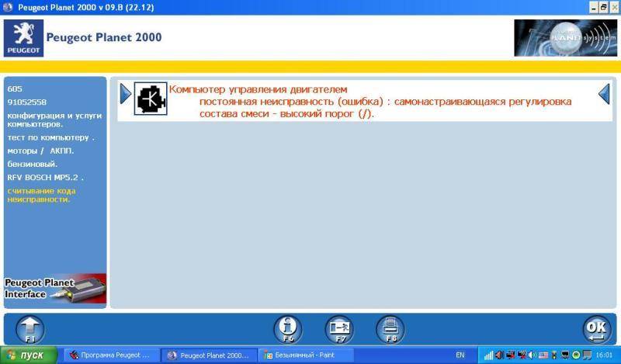The height and width of the screenshot is (364, 621).
Task: Open 'моторы / АКПП' sidebar entry
Action: (x=40, y=151)
